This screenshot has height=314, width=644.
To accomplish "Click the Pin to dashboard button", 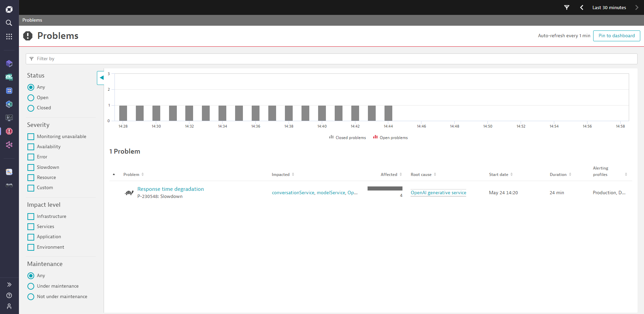I will (616, 36).
